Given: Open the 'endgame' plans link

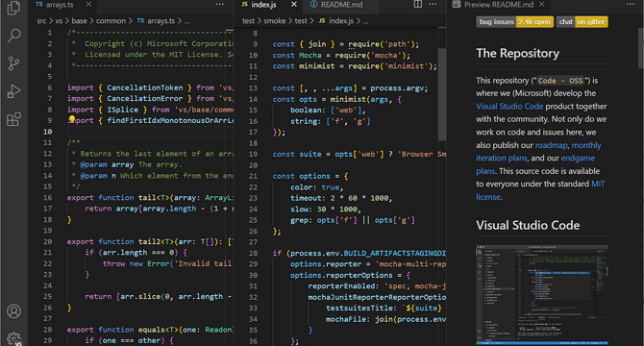Looking at the screenshot, I should (x=578, y=158).
